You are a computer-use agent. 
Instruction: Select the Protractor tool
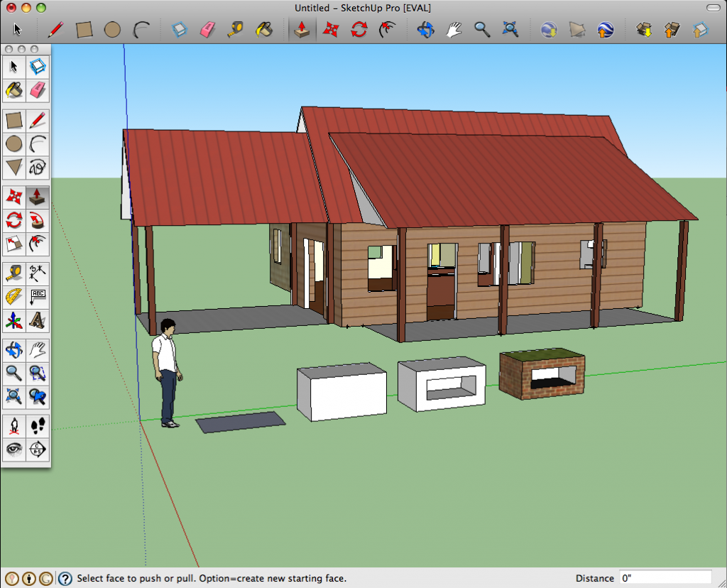(x=13, y=296)
